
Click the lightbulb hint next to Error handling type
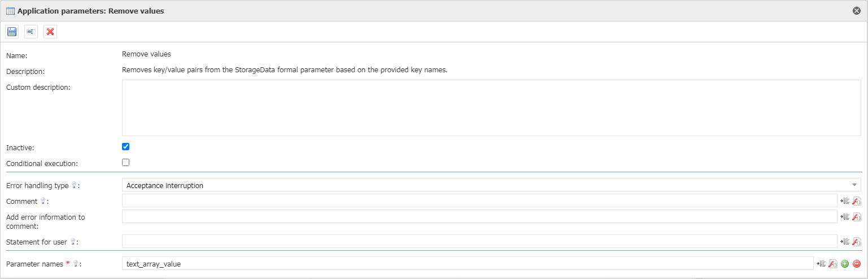click(73, 185)
